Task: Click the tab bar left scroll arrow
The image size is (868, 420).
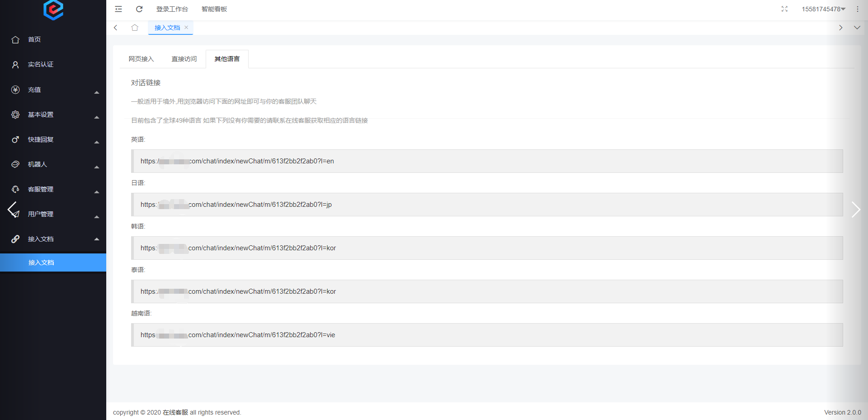Action: [116, 28]
